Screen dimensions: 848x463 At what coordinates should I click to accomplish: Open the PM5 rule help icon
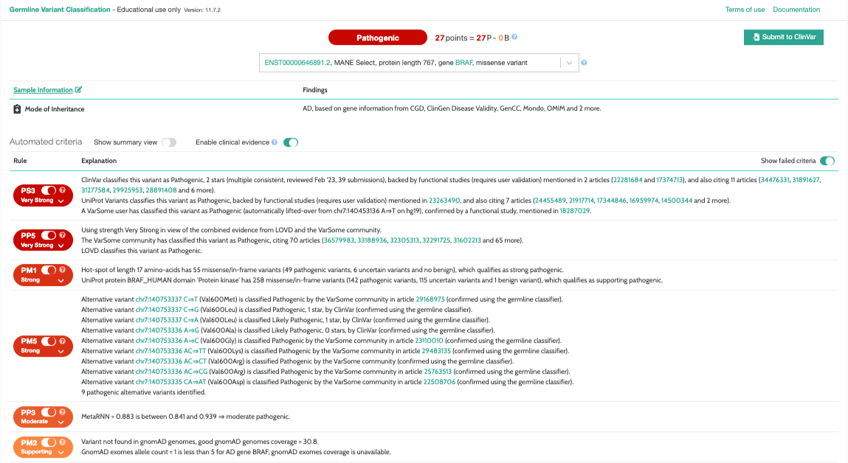point(62,341)
